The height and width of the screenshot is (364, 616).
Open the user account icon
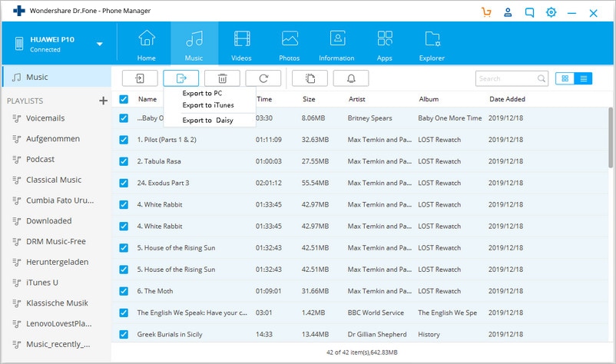point(508,12)
